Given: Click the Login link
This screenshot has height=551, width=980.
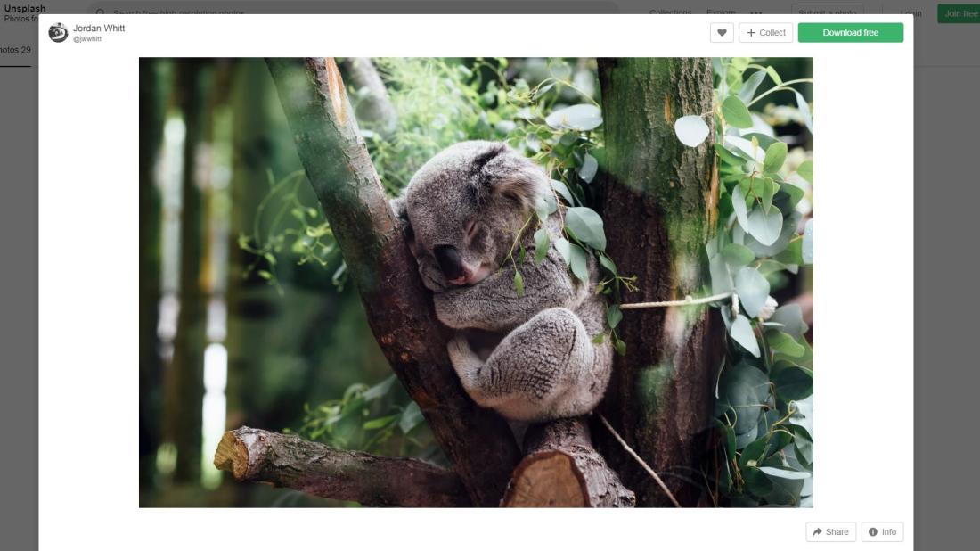Looking at the screenshot, I should pos(911,12).
